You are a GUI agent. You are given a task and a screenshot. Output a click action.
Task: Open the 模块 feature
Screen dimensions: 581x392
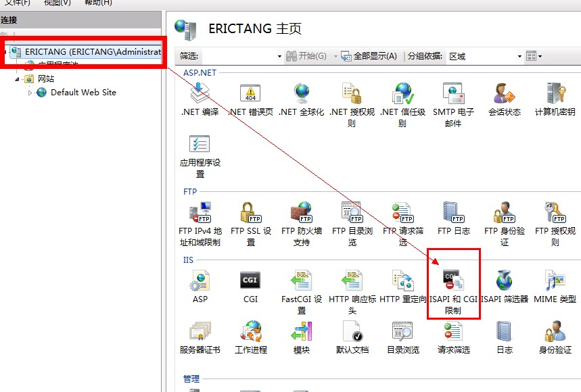pos(301,337)
